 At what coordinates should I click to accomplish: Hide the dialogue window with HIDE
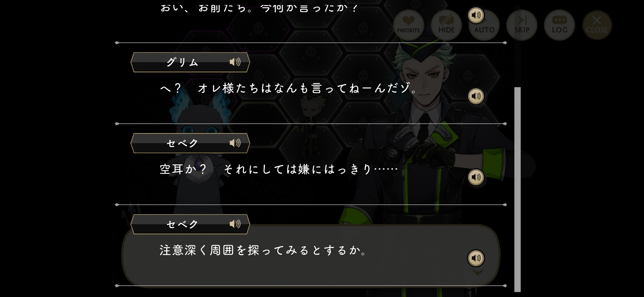[x=446, y=25]
